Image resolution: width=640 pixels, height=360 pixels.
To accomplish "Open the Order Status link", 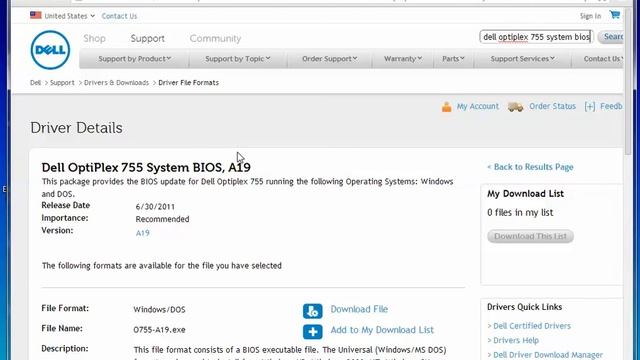I will point(552,106).
